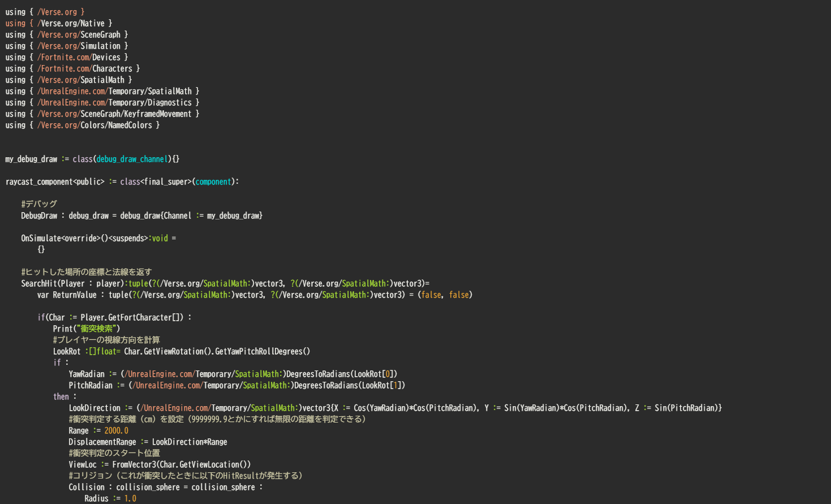The width and height of the screenshot is (831, 504).
Task: Click the PitchRadian assignment line
Action: pyautogui.click(x=237, y=385)
